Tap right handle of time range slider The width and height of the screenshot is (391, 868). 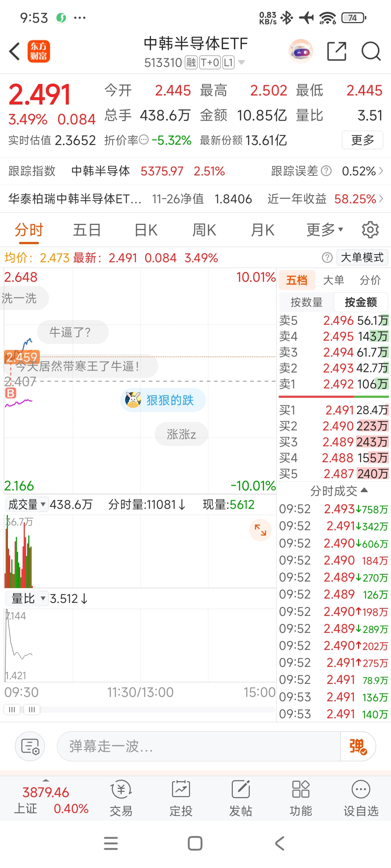coord(32,710)
